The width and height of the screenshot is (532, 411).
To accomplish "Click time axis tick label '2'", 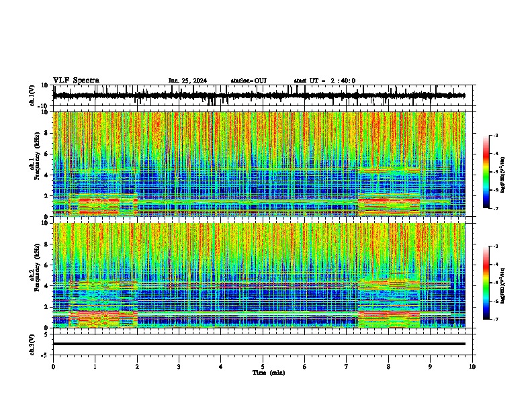I will tap(137, 367).
